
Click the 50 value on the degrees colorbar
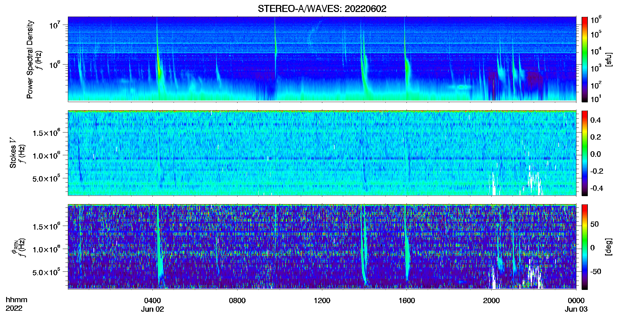(x=595, y=224)
